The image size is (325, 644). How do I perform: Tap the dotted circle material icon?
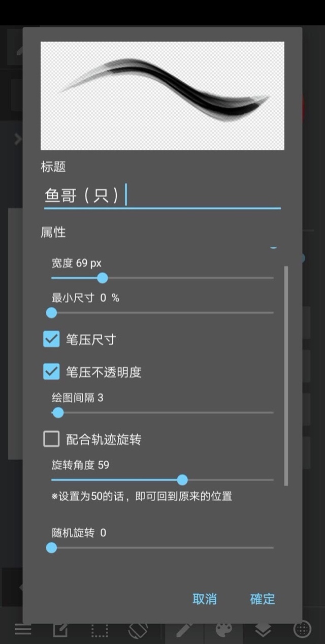tap(303, 630)
